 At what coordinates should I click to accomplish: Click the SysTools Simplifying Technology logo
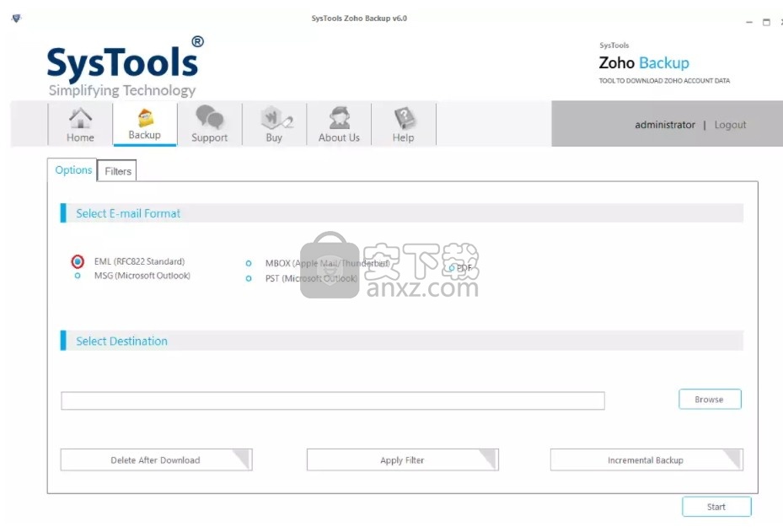(125, 67)
